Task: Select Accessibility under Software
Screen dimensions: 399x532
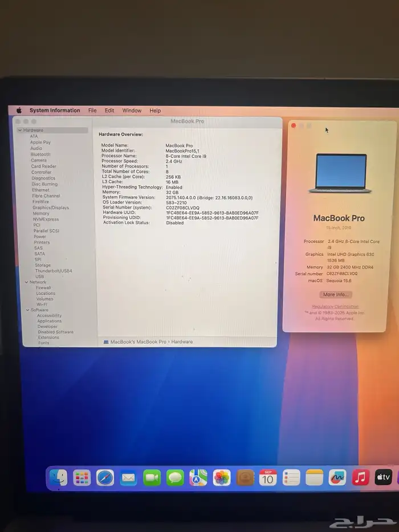Action: tap(50, 315)
